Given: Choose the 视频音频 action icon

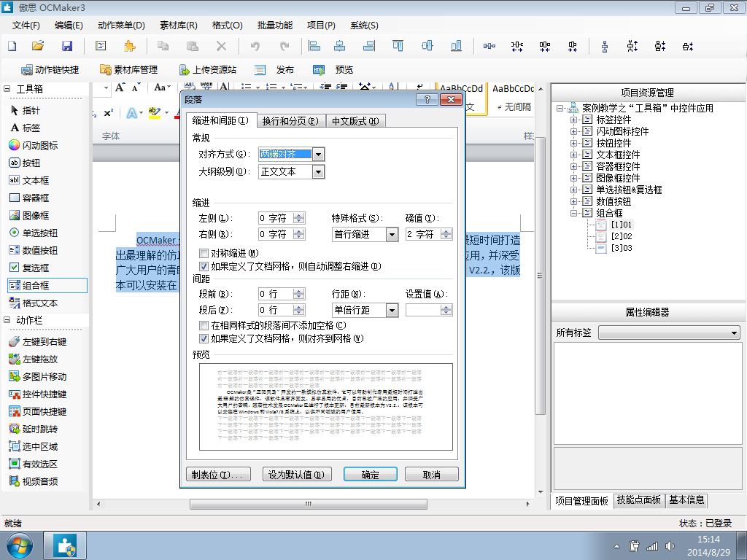Looking at the screenshot, I should [33, 481].
